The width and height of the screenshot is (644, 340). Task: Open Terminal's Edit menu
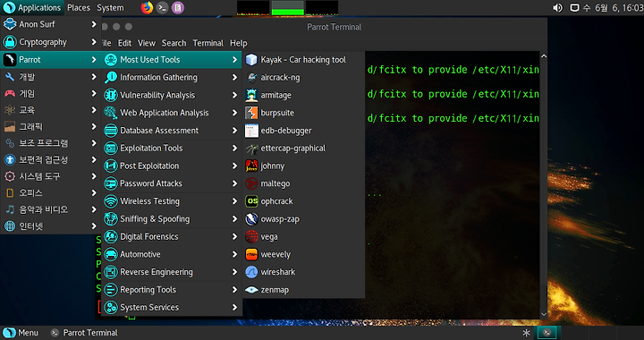tap(124, 43)
